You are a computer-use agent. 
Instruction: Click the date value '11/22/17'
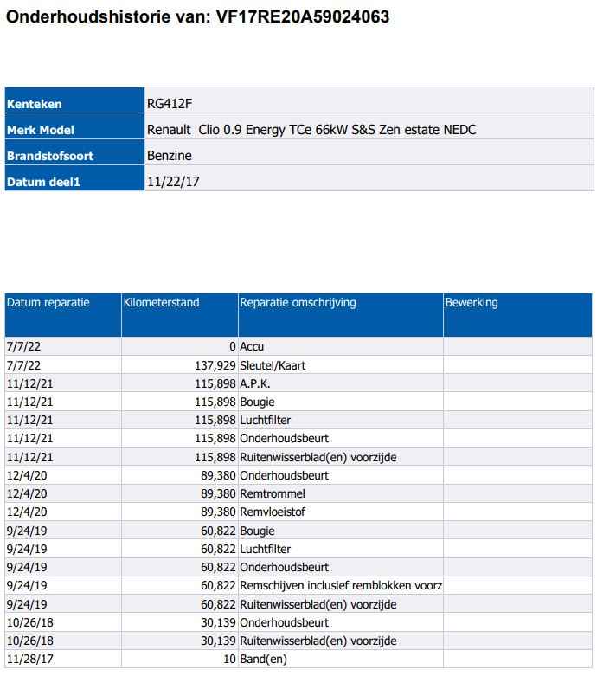click(173, 182)
